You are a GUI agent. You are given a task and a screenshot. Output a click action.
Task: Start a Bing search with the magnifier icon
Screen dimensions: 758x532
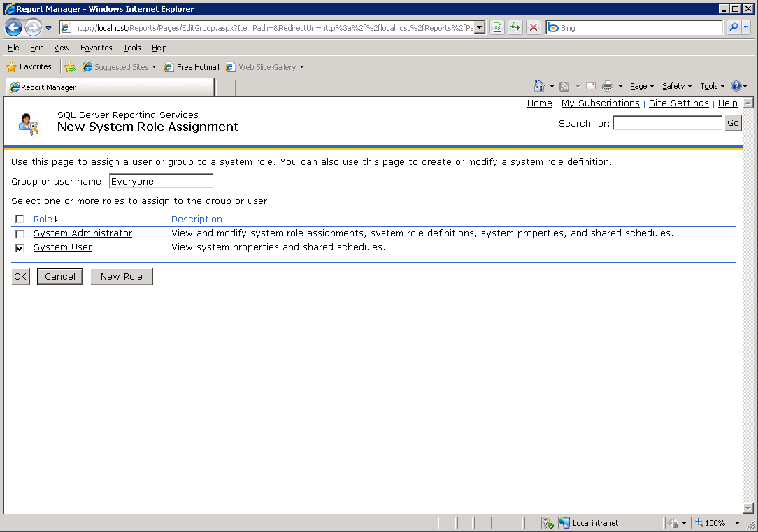[x=733, y=27]
